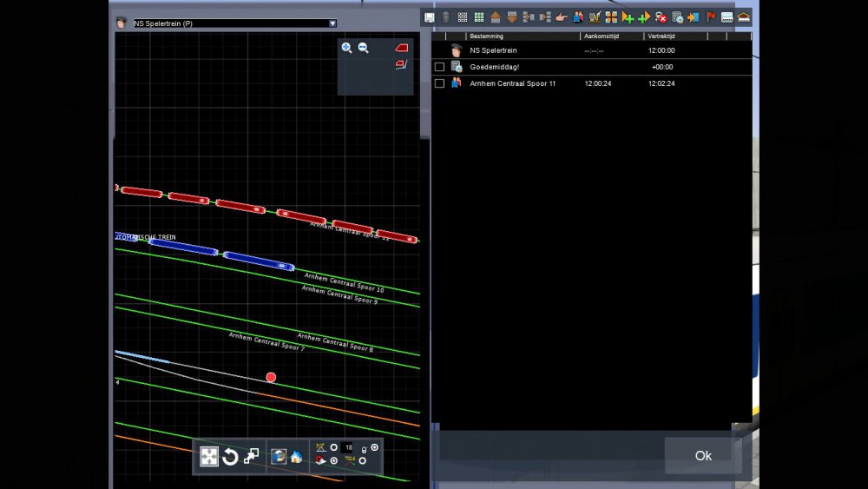Viewport: 868px width, 489px height.
Task: Open the NS Spelertrein (P) train dropdown
Action: coord(332,23)
